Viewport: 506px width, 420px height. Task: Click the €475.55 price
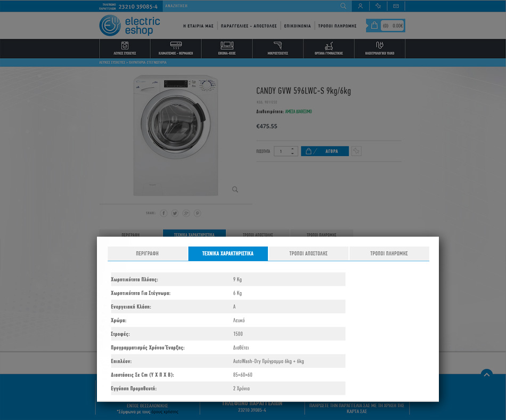pyautogui.click(x=266, y=126)
